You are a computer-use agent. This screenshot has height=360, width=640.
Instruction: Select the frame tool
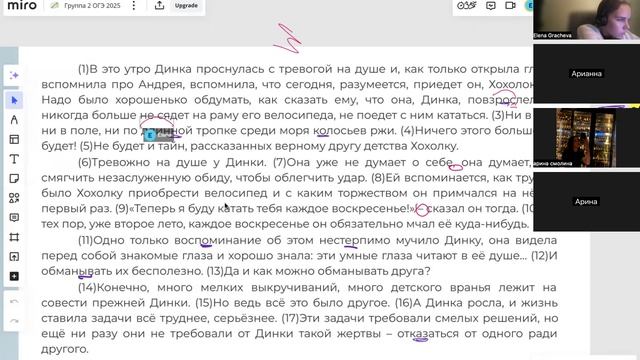coord(14,237)
